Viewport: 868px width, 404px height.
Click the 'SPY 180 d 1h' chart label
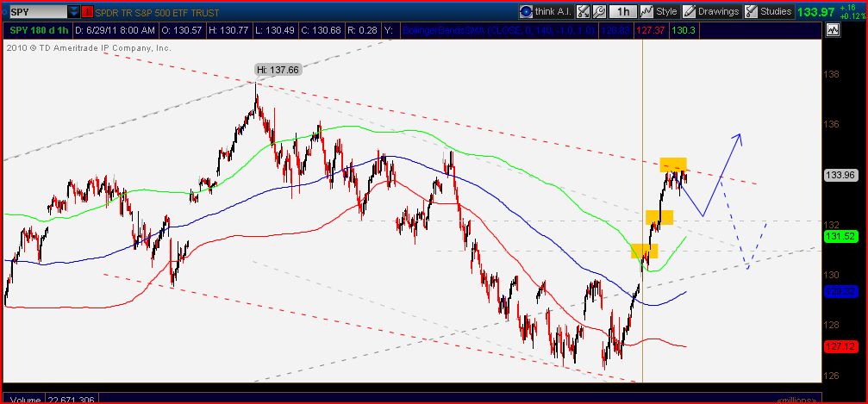click(x=38, y=30)
